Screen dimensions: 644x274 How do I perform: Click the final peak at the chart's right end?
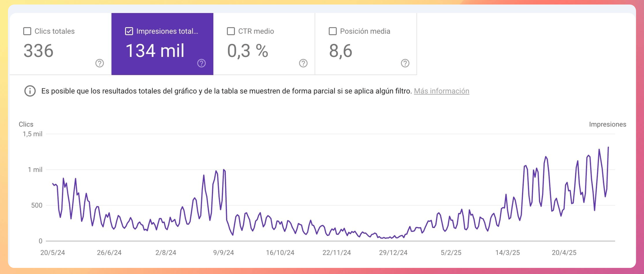click(x=608, y=147)
